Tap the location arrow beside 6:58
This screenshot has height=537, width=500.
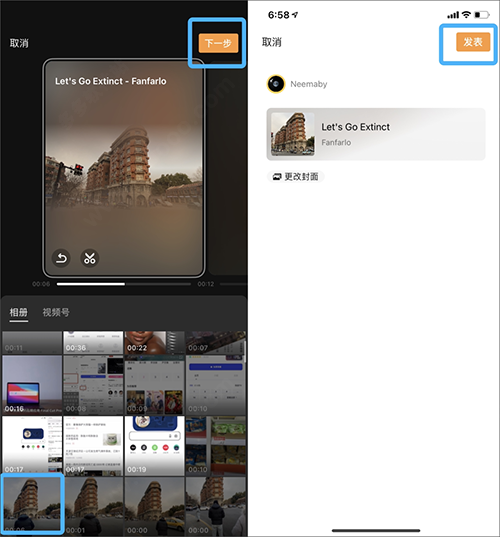pos(295,15)
